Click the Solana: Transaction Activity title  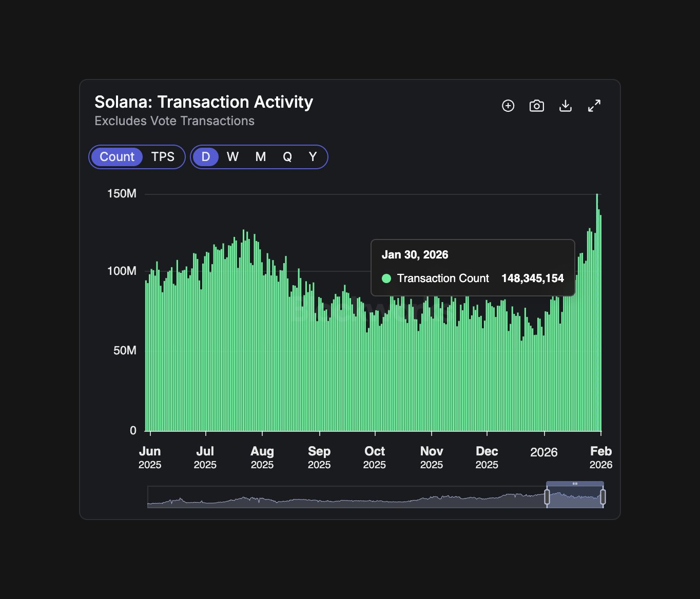tap(204, 102)
